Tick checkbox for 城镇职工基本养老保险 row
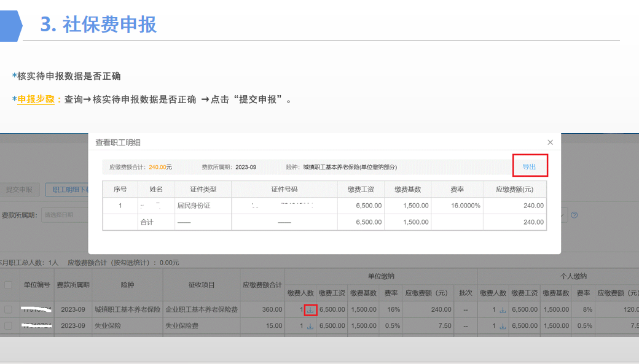This screenshot has width=639, height=364. (8, 309)
